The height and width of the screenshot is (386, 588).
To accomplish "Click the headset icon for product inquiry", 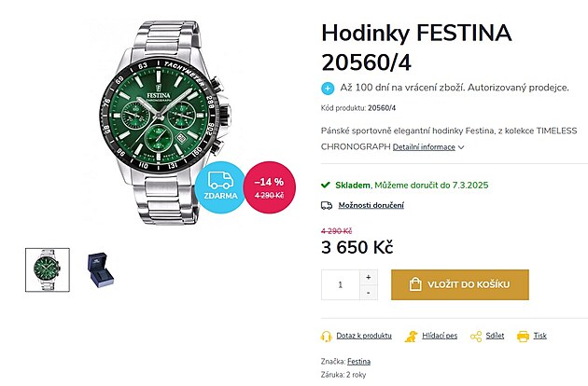I will point(327,336).
